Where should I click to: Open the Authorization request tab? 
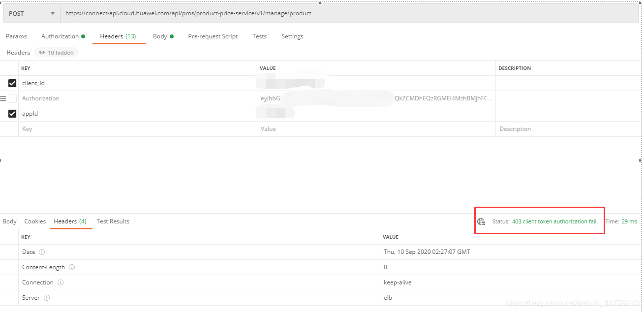63,36
